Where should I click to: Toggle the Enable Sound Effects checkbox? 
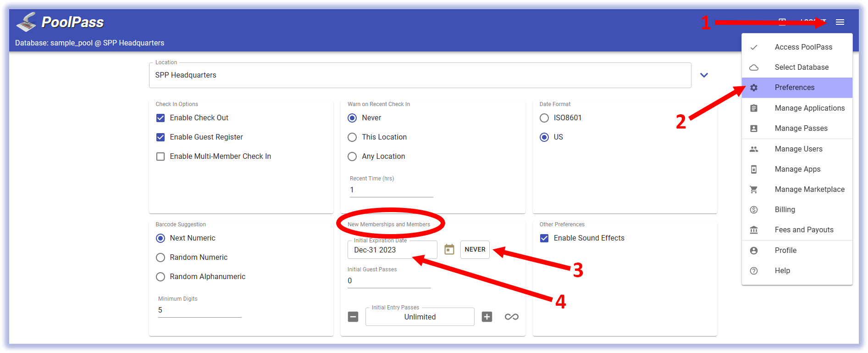point(544,238)
